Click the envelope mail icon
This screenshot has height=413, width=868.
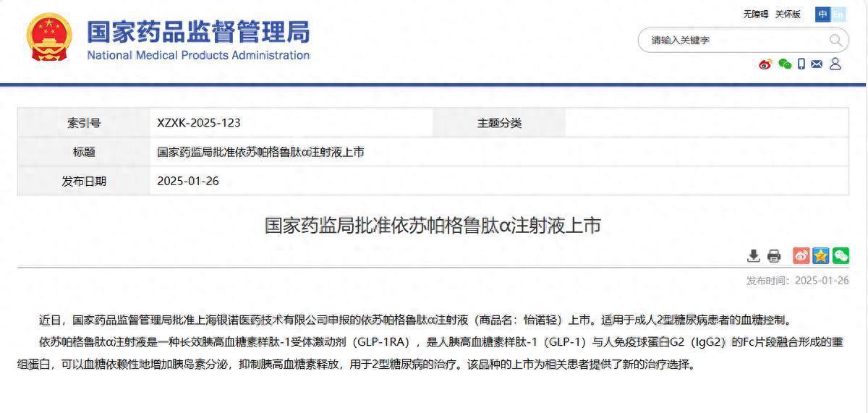[817, 64]
